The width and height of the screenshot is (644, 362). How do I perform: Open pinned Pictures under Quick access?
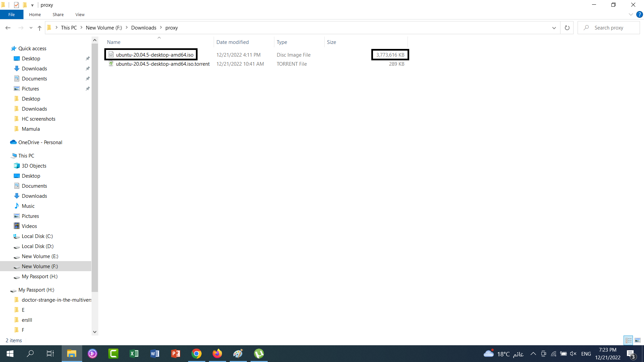point(30,89)
